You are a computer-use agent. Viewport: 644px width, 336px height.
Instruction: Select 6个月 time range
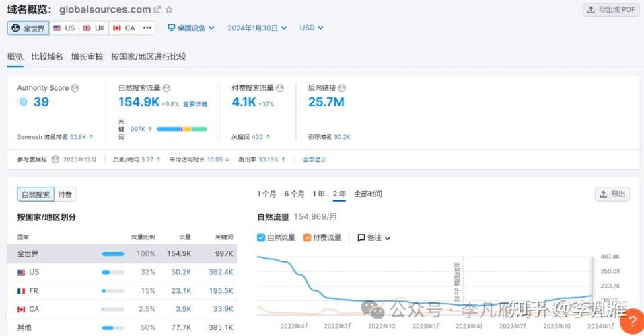(x=294, y=194)
